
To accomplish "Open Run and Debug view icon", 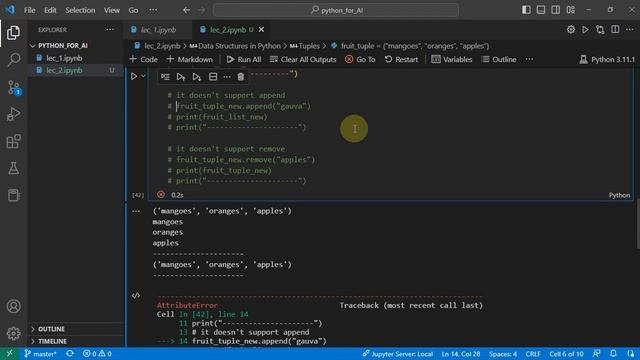I will pos(13,114).
